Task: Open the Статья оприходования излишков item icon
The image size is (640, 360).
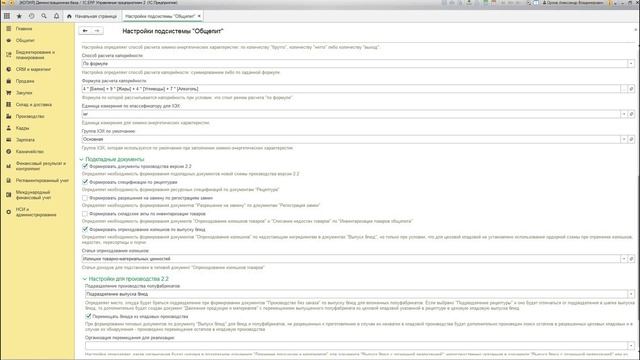Action: [x=631, y=259]
